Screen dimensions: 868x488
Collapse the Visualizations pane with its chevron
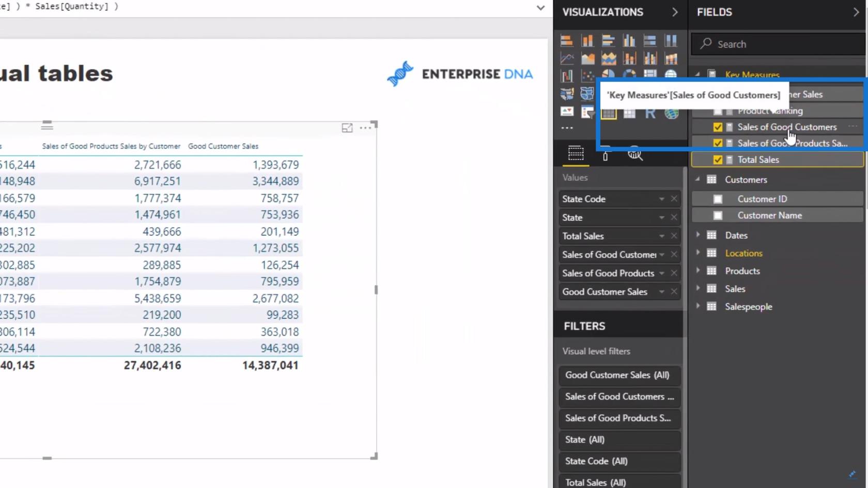(x=675, y=12)
